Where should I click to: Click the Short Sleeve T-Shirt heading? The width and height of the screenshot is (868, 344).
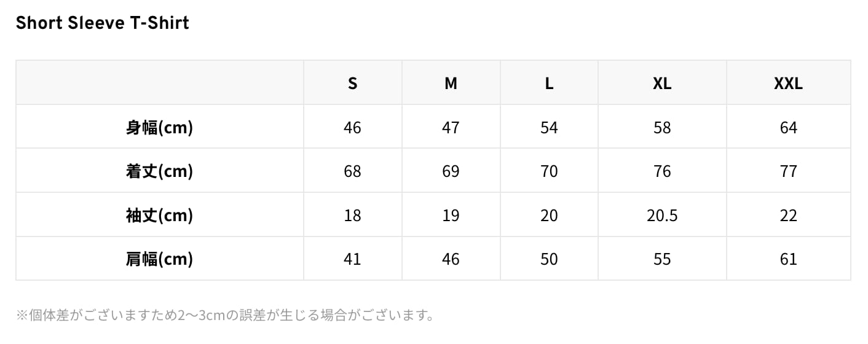coord(102,23)
